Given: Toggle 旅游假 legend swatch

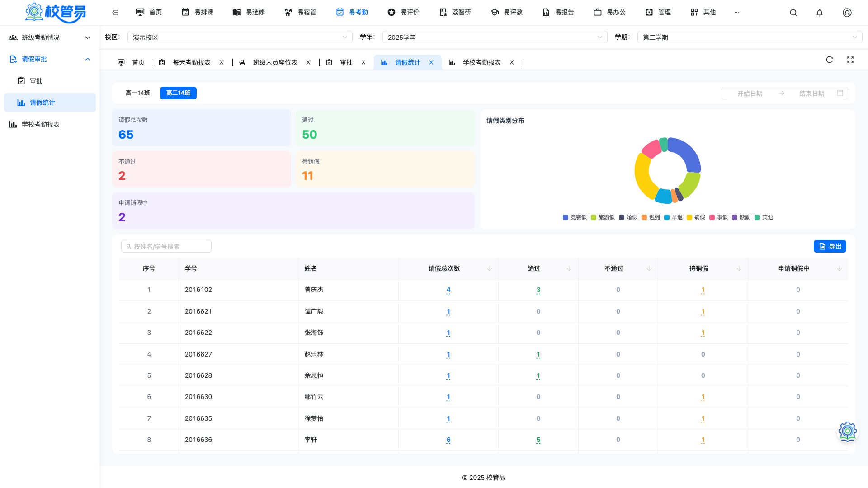Looking at the screenshot, I should 594,217.
